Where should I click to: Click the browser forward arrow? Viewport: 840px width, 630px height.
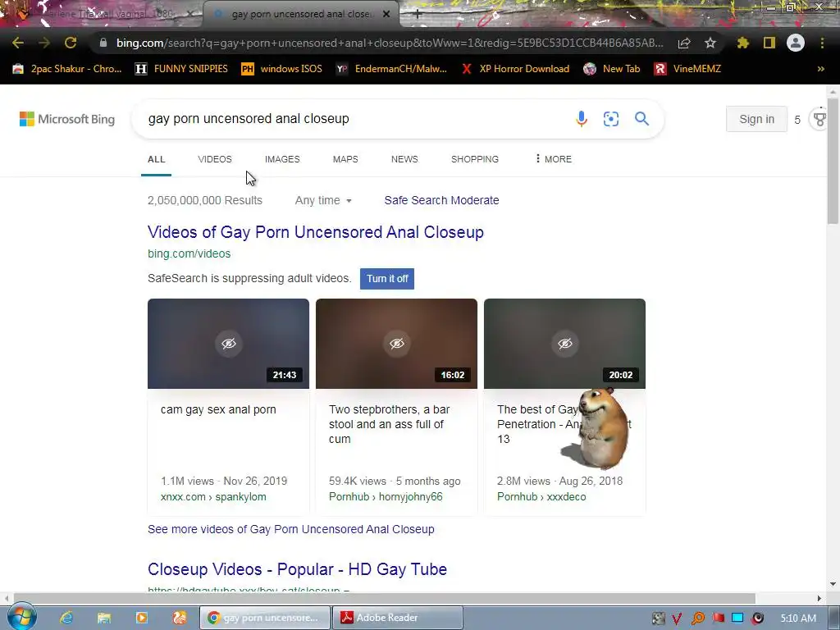tap(44, 43)
